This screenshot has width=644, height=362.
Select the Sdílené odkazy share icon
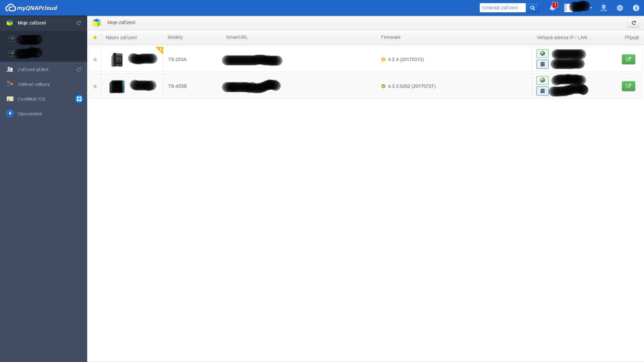point(10,84)
